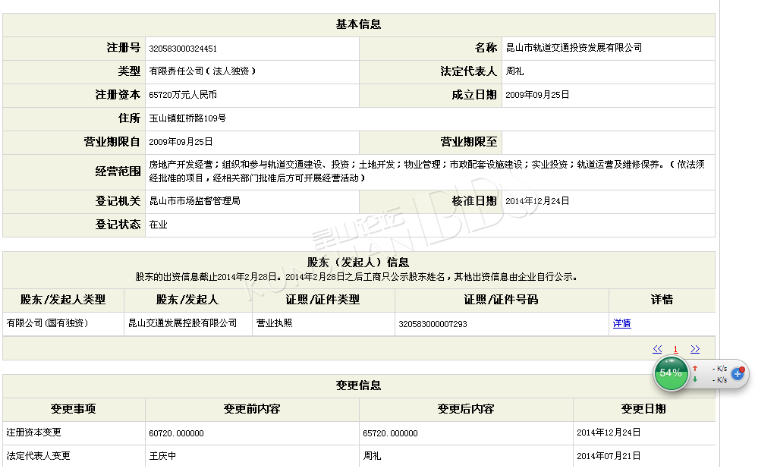Viewport: 780px width, 467px height.
Task: Click the 法定代表人 field label
Action: point(468,71)
